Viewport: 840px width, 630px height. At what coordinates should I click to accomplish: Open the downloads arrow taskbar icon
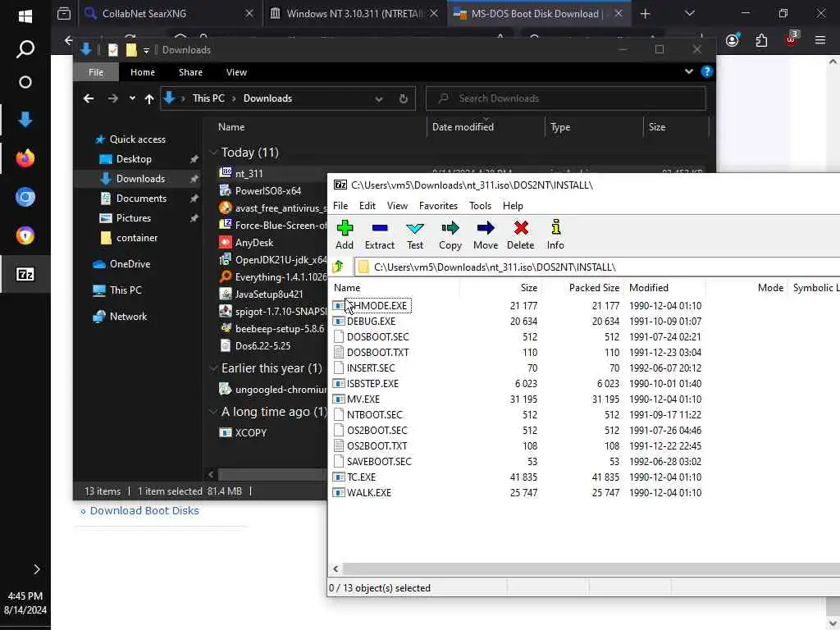[x=25, y=120]
